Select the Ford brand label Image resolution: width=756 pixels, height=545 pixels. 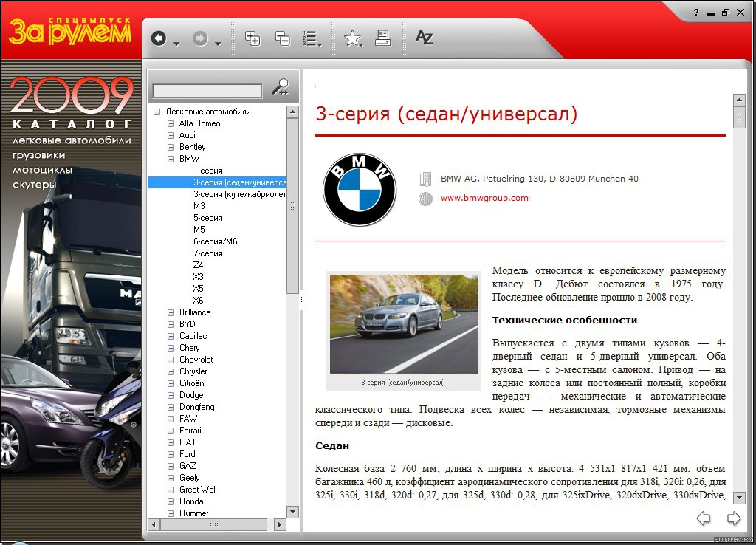[187, 454]
